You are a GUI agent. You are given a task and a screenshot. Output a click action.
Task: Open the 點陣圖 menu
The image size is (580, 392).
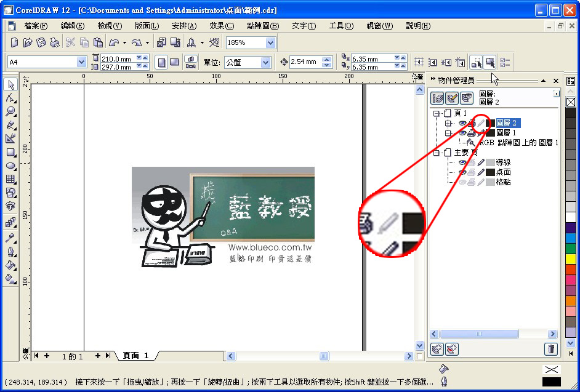coord(263,26)
